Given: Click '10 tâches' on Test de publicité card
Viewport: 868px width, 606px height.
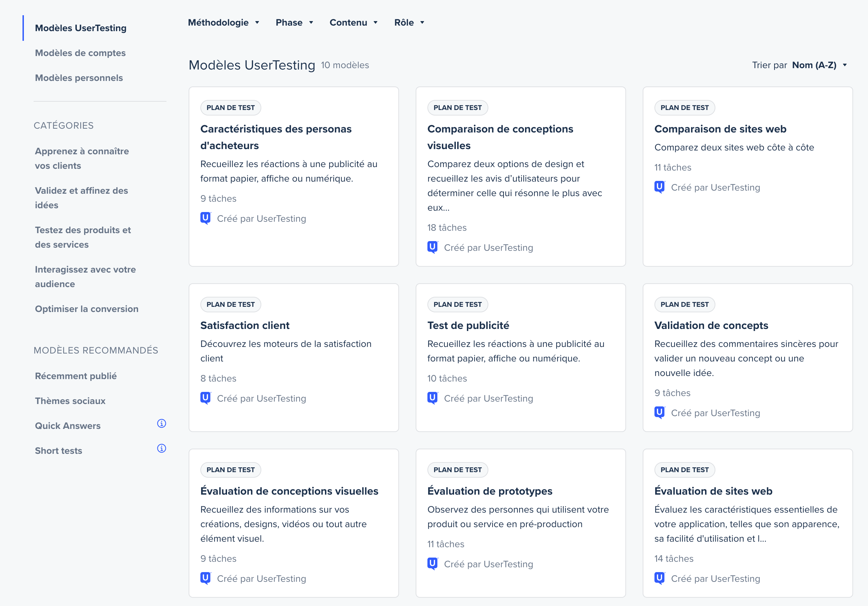Looking at the screenshot, I should coord(447,378).
